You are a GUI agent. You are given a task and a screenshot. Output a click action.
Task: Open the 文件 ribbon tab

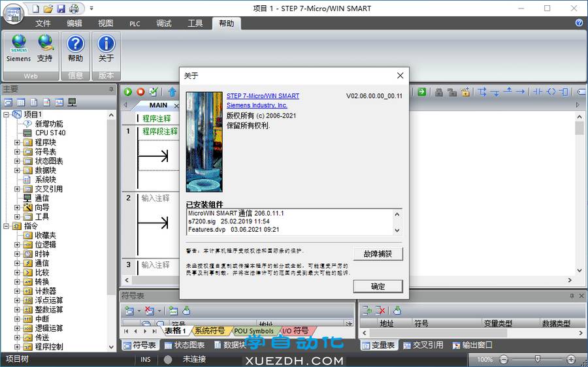[43, 24]
